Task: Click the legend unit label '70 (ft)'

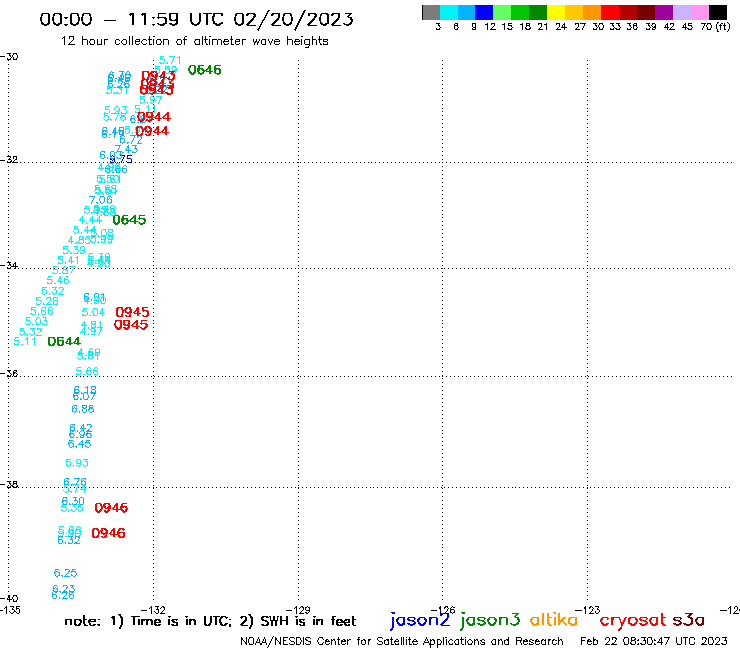Action: click(715, 26)
